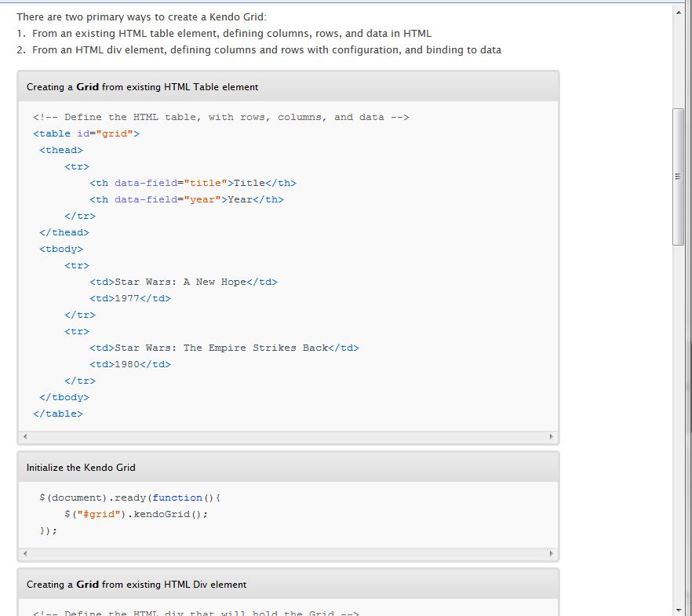Click the Initialize Kendo Grid code horizontal scrollbar track

pyautogui.click(x=288, y=553)
